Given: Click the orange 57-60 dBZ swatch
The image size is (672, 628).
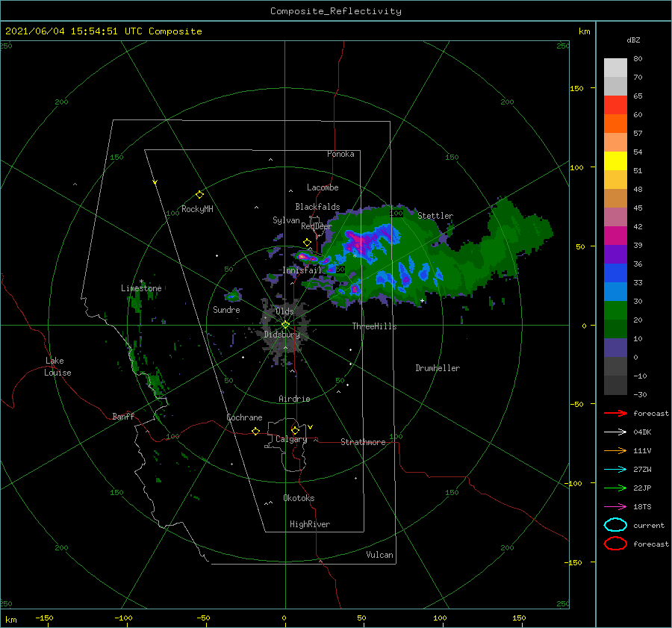Looking at the screenshot, I should (x=615, y=124).
